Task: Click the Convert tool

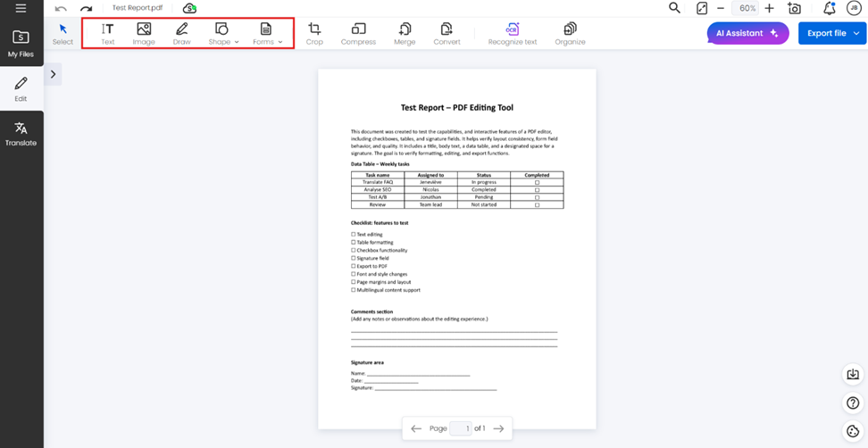Action: (x=447, y=34)
